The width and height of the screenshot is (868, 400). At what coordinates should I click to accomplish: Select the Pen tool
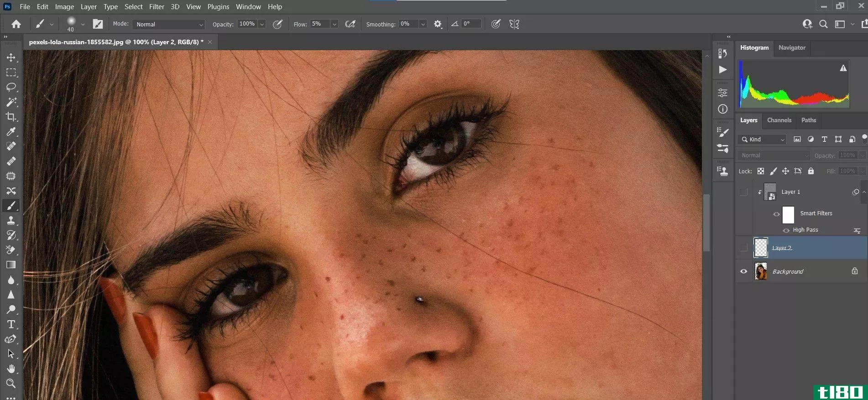[11, 339]
